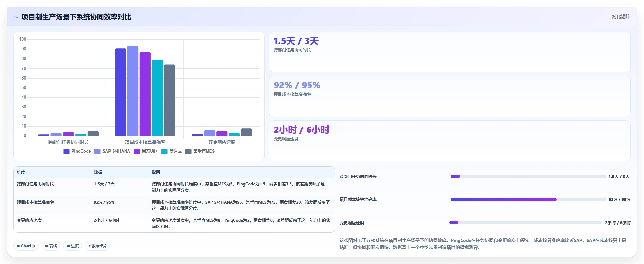Click the 用友U8+ bar in 变更响应速度 group
The width and height of the screenshot is (644, 264).
tap(222, 133)
